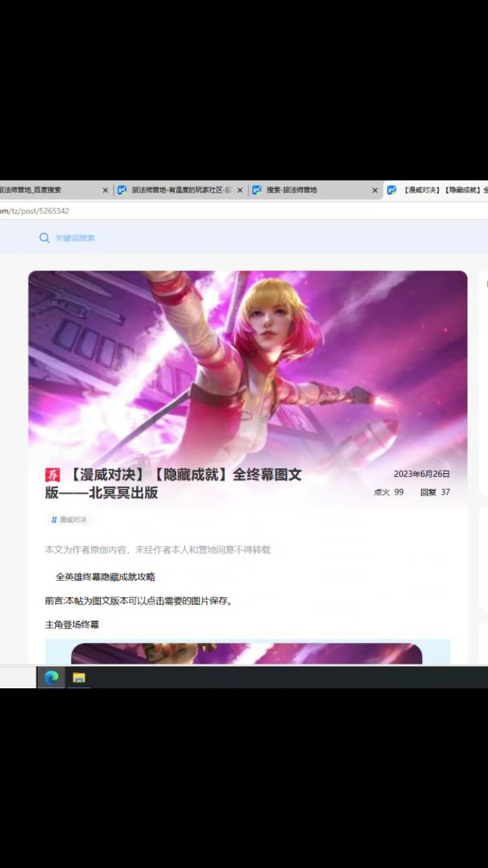Click the heading 主角登场终幕
The height and width of the screenshot is (868, 488).
coord(72,625)
